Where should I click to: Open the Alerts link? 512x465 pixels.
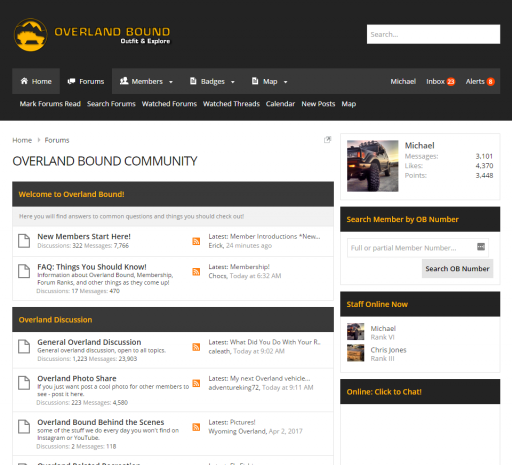(x=475, y=82)
